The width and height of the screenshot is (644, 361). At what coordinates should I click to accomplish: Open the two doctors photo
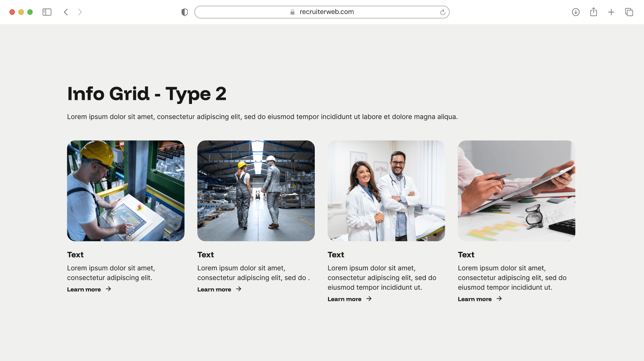386,191
